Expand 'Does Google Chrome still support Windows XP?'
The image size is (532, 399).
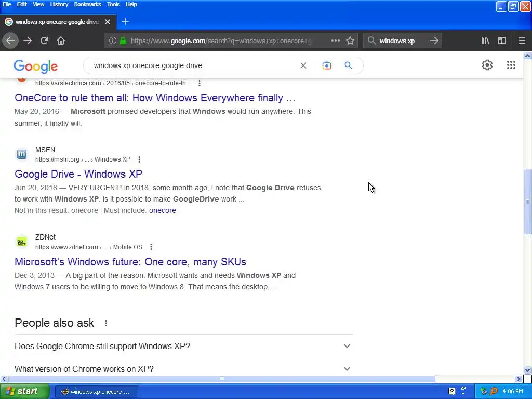[184, 346]
